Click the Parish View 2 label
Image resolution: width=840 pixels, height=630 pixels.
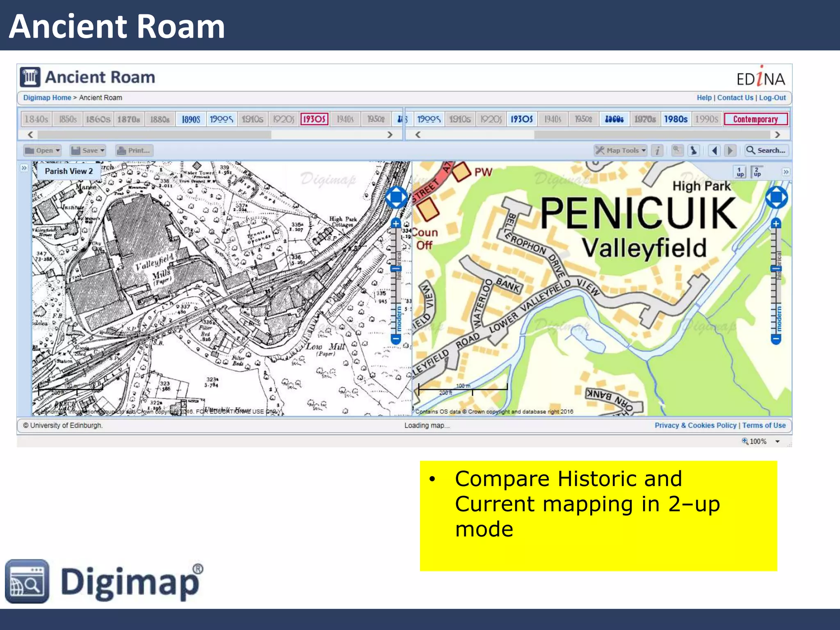69,171
